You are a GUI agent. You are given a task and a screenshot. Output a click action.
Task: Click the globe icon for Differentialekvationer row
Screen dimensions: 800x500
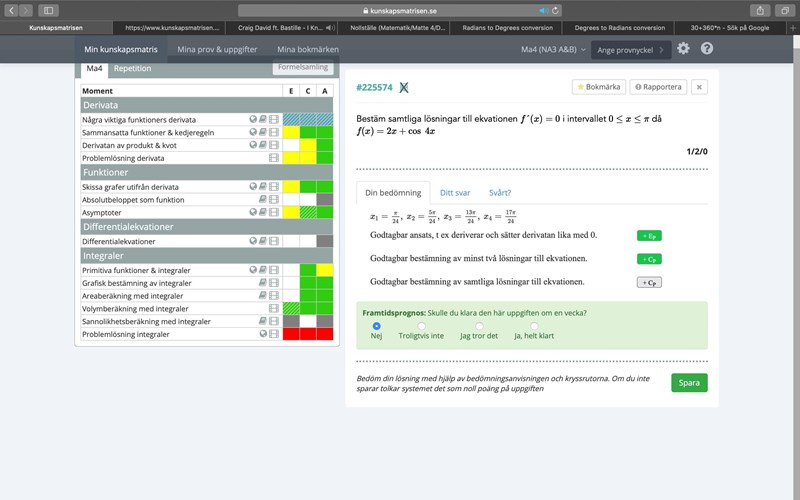(253, 241)
